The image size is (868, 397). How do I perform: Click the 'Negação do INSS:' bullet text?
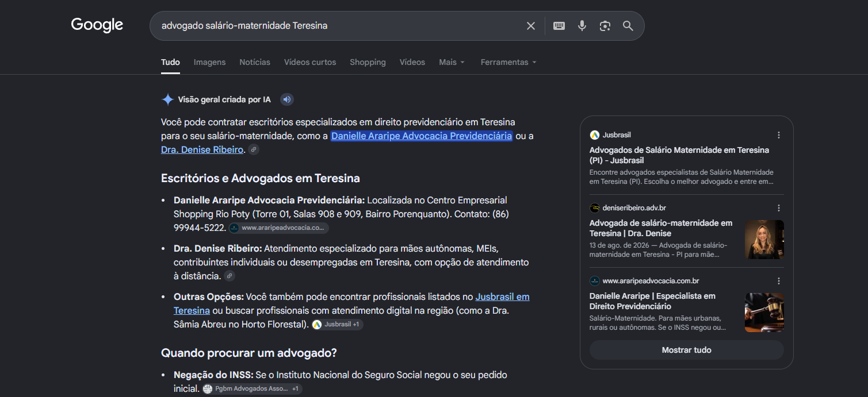[x=213, y=375]
